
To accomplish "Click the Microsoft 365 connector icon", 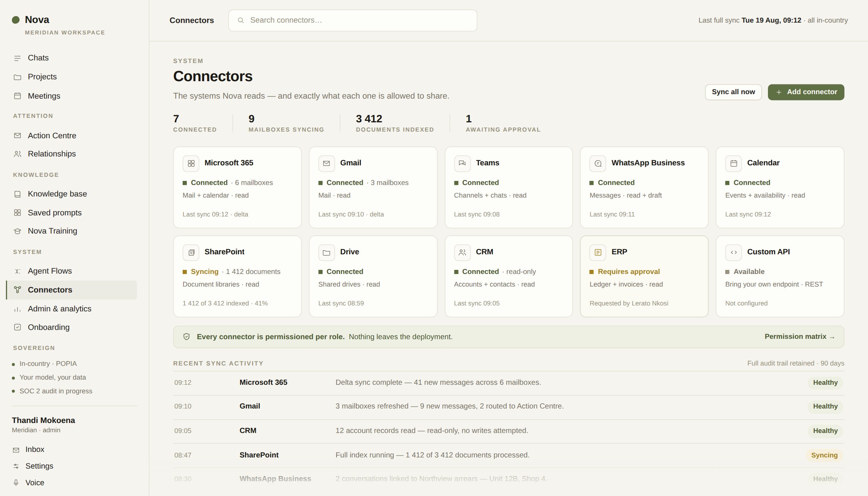I will [191, 163].
